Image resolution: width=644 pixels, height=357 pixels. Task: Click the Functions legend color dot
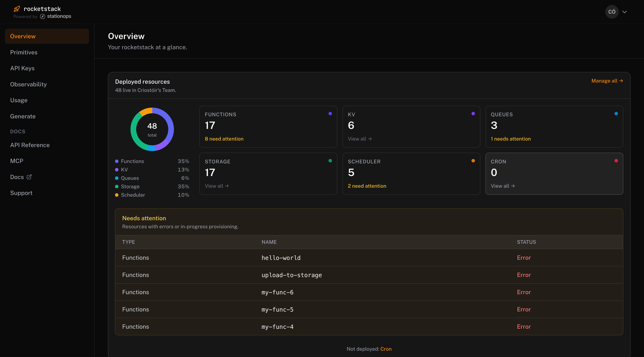(x=117, y=161)
